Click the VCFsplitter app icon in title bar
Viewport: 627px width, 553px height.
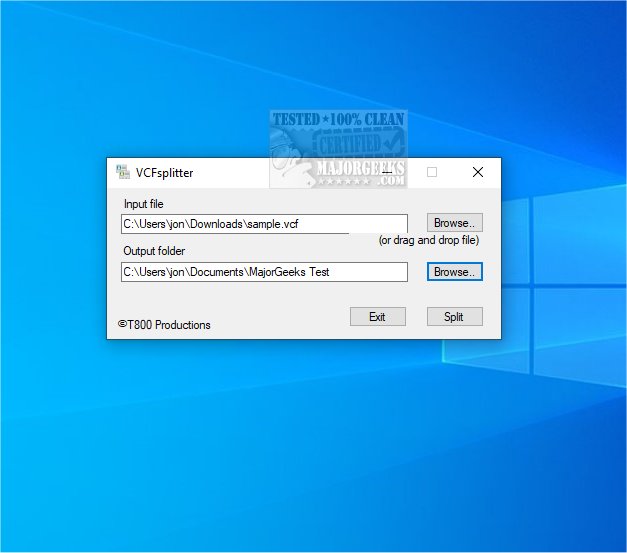(123, 172)
